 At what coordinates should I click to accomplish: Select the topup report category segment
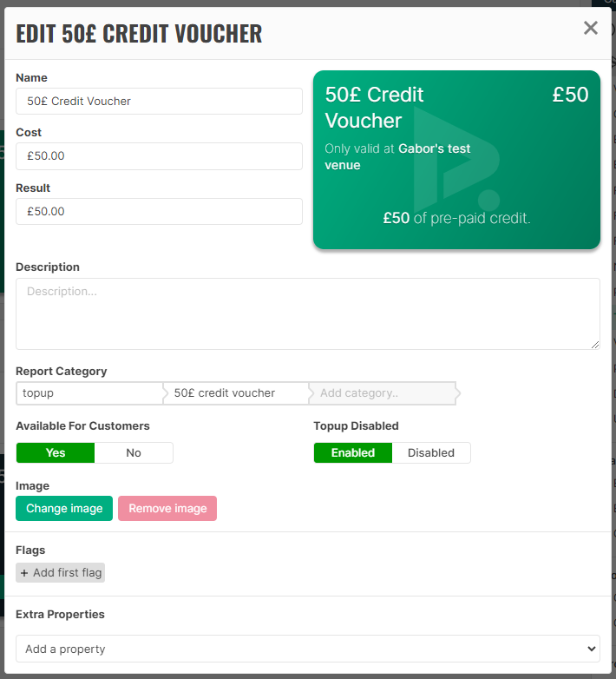pyautogui.click(x=89, y=393)
